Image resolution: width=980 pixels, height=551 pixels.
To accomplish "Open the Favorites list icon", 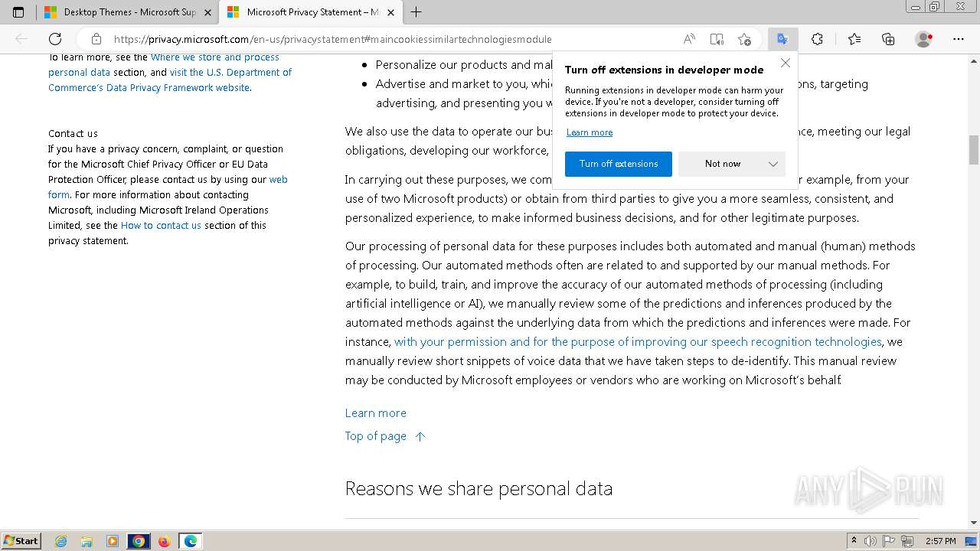I will point(854,39).
